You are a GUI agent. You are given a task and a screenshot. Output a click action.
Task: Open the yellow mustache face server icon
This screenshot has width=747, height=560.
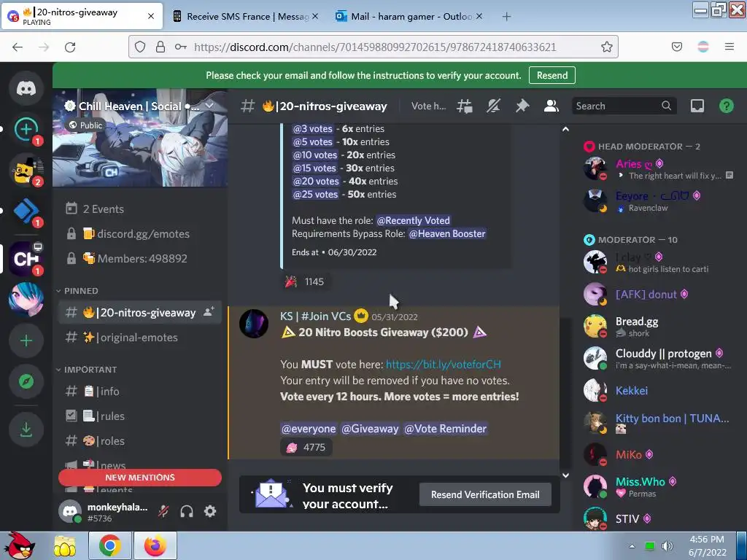26,170
